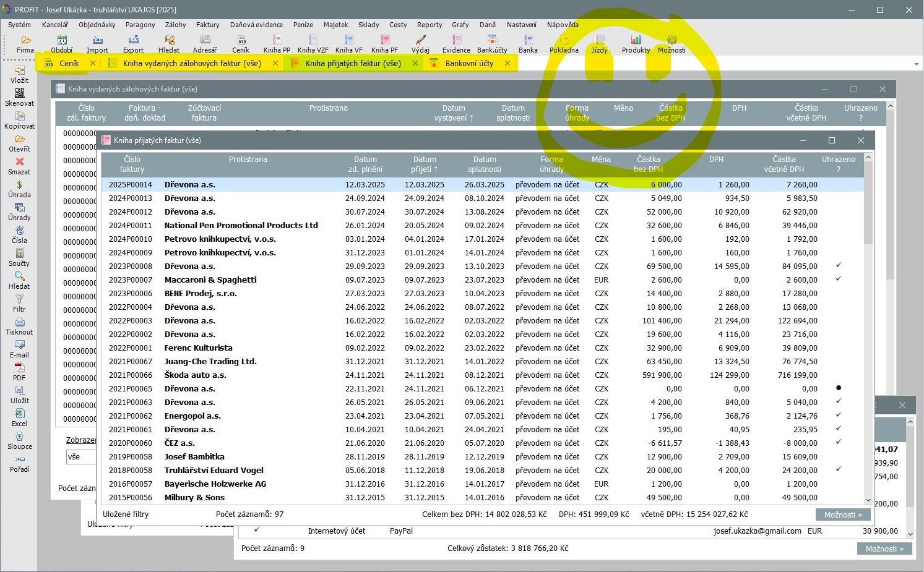The height and width of the screenshot is (572, 924).
Task: Export to Excel from sidebar
Action: point(19,417)
